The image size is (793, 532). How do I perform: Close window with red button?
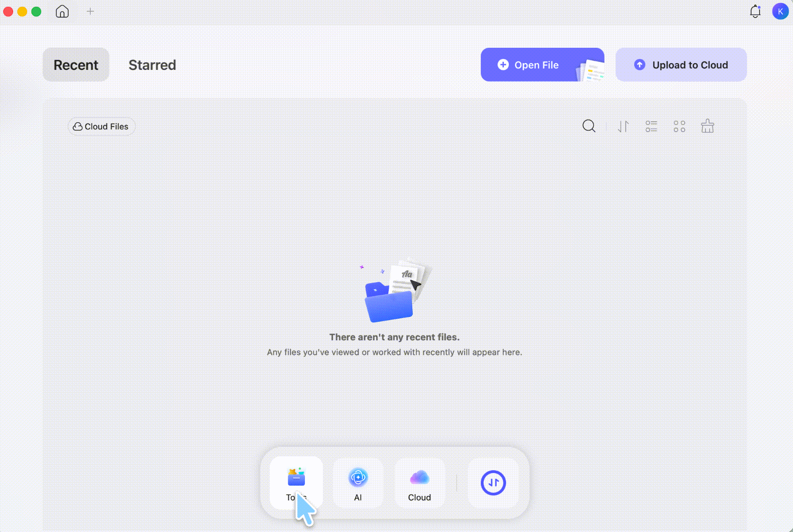(x=8, y=11)
